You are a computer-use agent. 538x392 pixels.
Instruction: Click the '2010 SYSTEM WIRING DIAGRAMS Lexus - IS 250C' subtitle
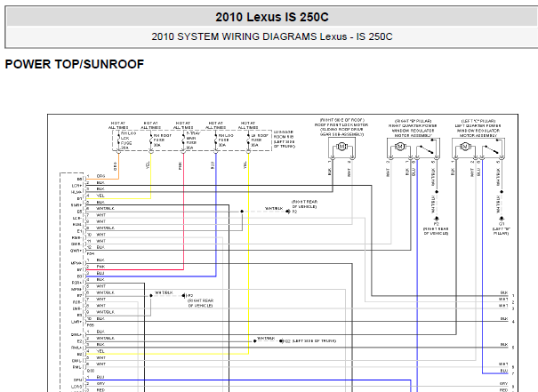[272, 36]
